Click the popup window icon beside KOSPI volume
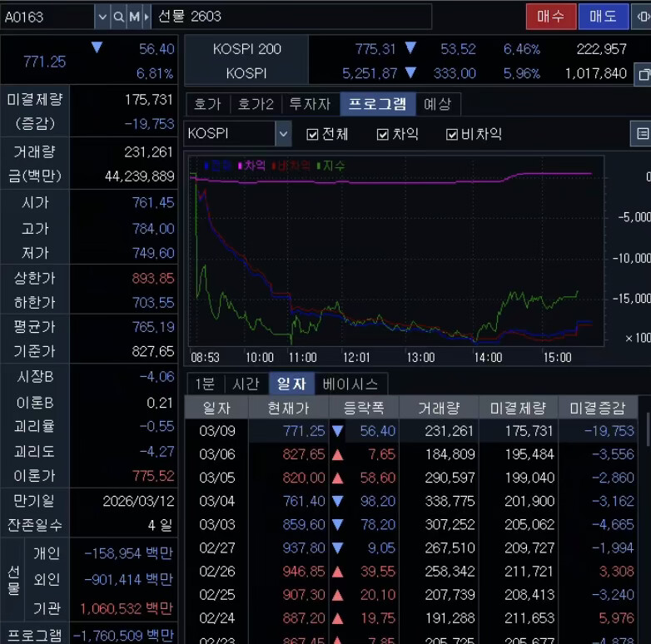651x644 pixels. (643, 75)
